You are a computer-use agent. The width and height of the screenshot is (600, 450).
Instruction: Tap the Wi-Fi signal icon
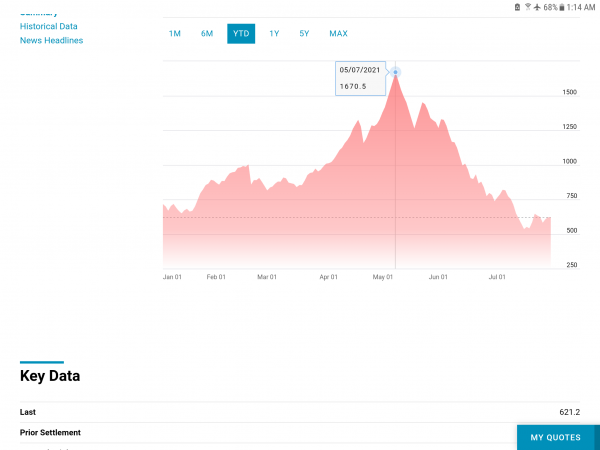click(x=527, y=7)
